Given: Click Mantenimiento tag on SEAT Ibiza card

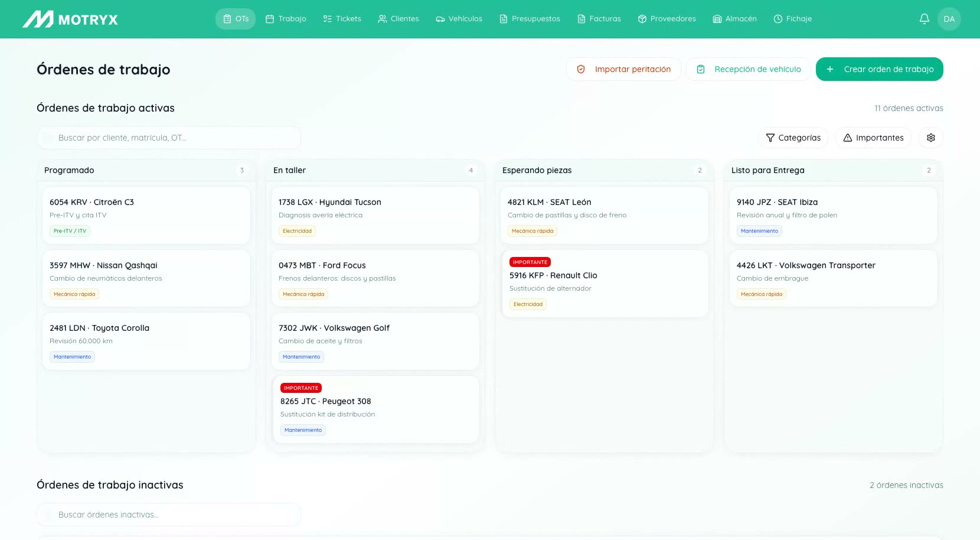Looking at the screenshot, I should [x=759, y=231].
